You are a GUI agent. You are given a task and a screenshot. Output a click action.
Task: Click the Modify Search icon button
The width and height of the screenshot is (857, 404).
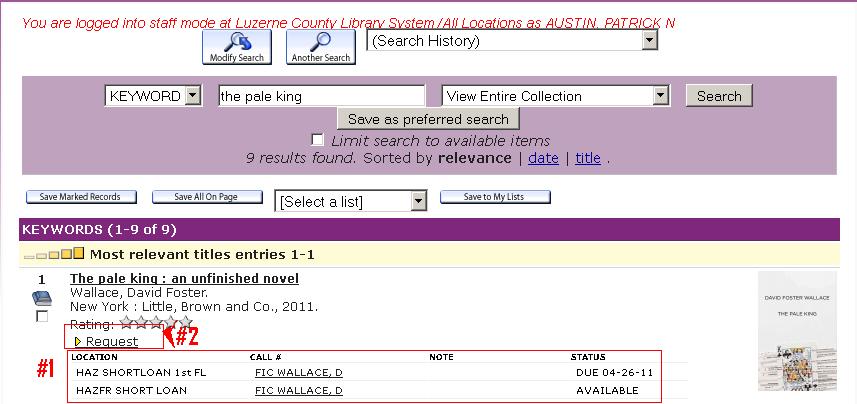[237, 47]
